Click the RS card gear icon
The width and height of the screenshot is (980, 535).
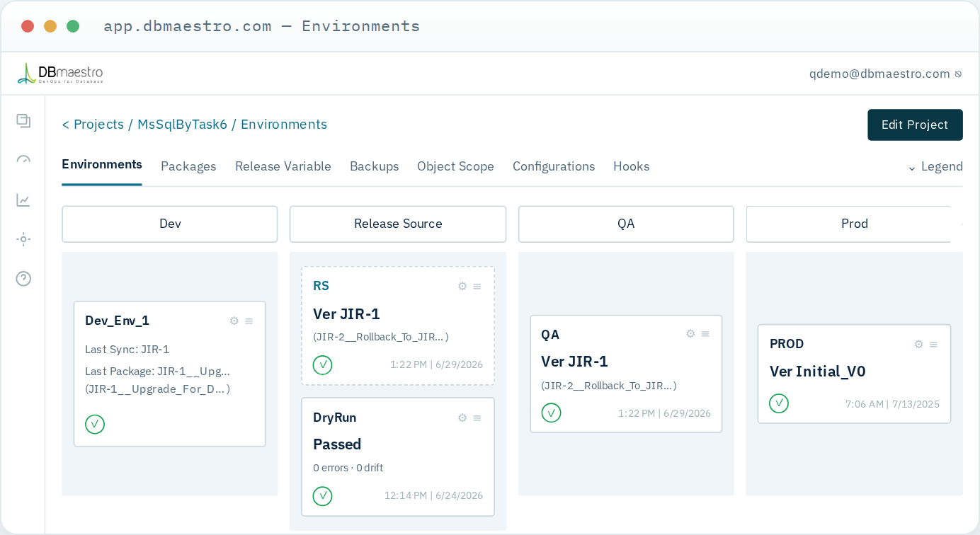tap(462, 286)
